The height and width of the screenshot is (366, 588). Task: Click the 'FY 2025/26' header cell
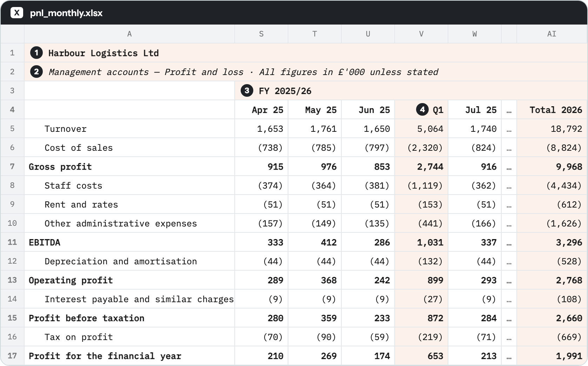click(x=411, y=91)
